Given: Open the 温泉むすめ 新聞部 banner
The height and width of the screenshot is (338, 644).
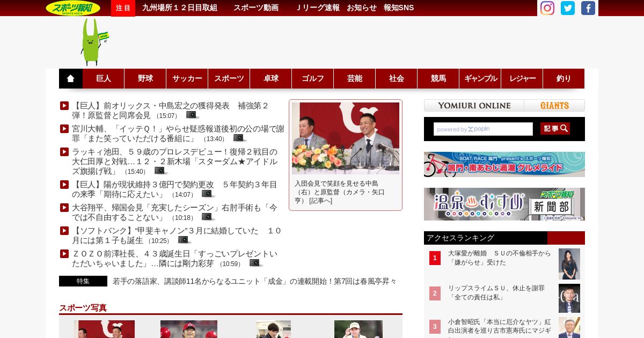Looking at the screenshot, I should click(504, 204).
